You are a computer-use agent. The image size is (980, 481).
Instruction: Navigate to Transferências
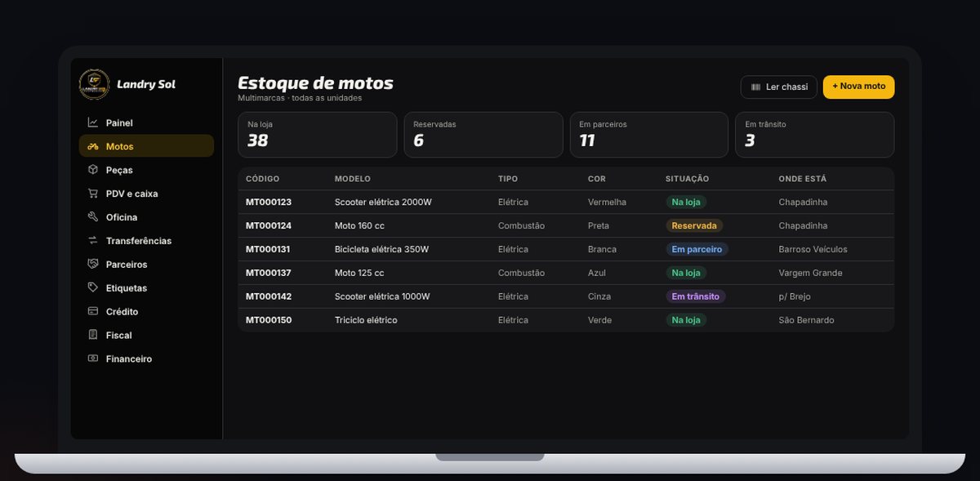pyautogui.click(x=146, y=241)
